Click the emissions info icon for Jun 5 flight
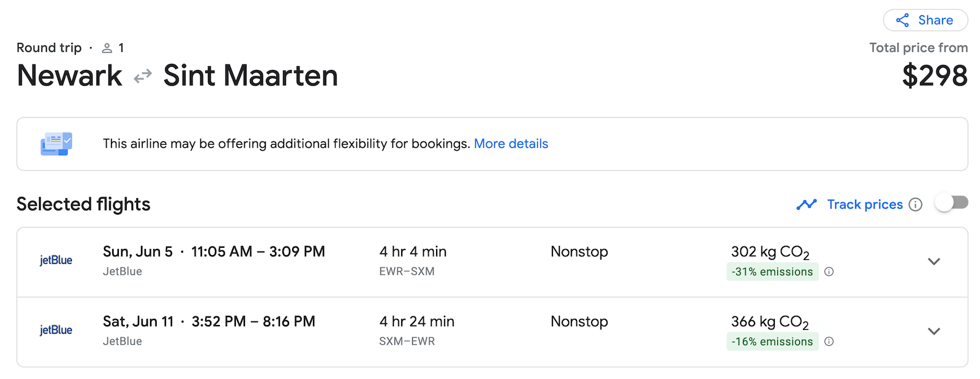 (x=829, y=271)
